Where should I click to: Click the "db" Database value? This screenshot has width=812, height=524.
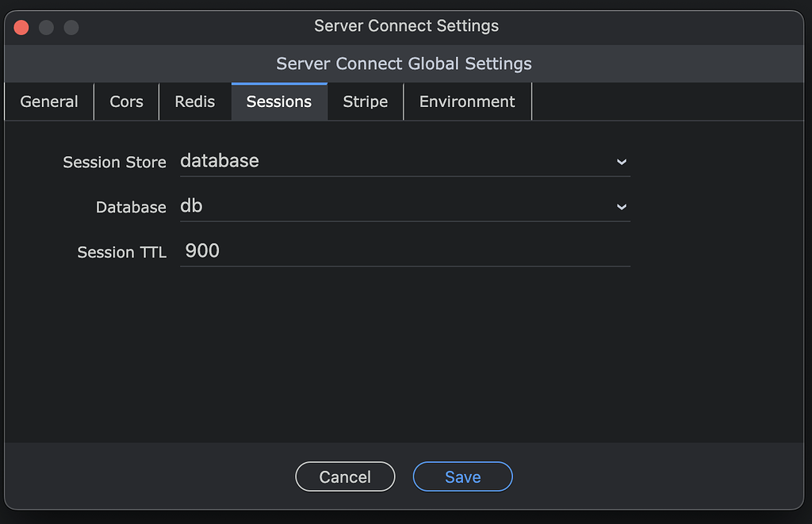coord(191,205)
